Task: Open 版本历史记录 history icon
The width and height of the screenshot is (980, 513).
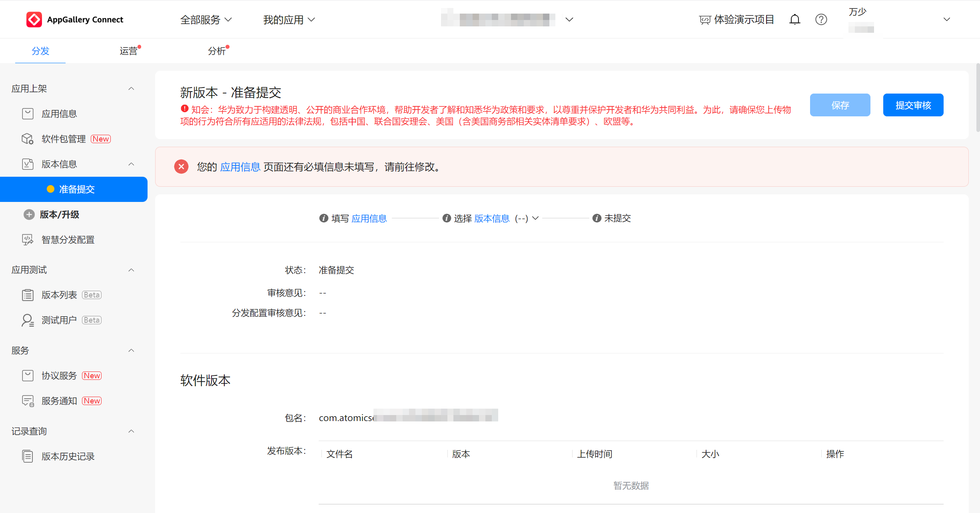Action: tap(28, 456)
